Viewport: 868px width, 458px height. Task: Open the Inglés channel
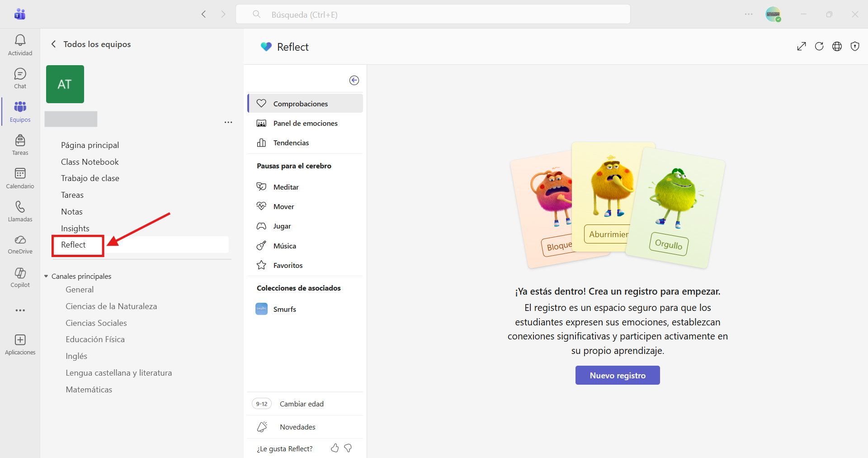point(76,356)
